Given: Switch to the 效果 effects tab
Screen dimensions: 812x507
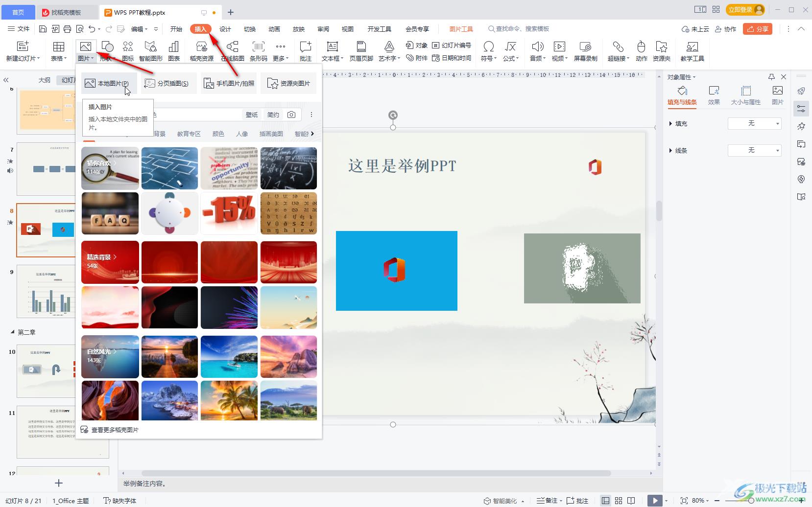Looking at the screenshot, I should pyautogui.click(x=714, y=96).
